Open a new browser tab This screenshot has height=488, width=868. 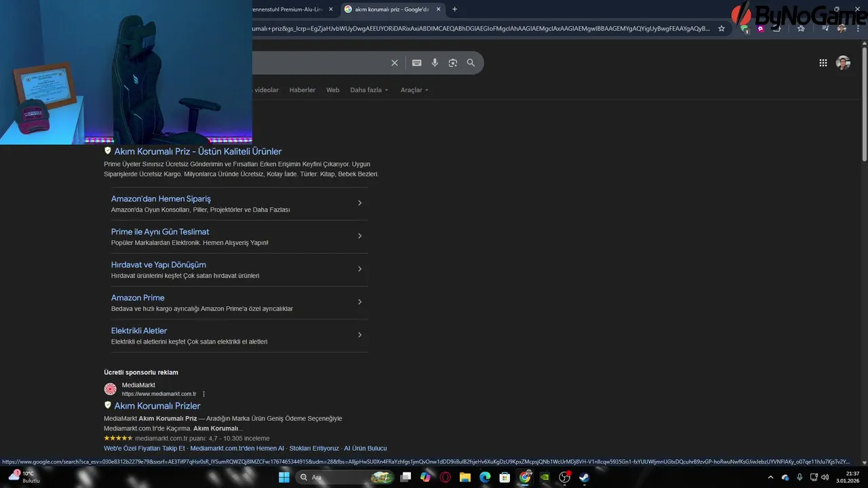(x=454, y=9)
